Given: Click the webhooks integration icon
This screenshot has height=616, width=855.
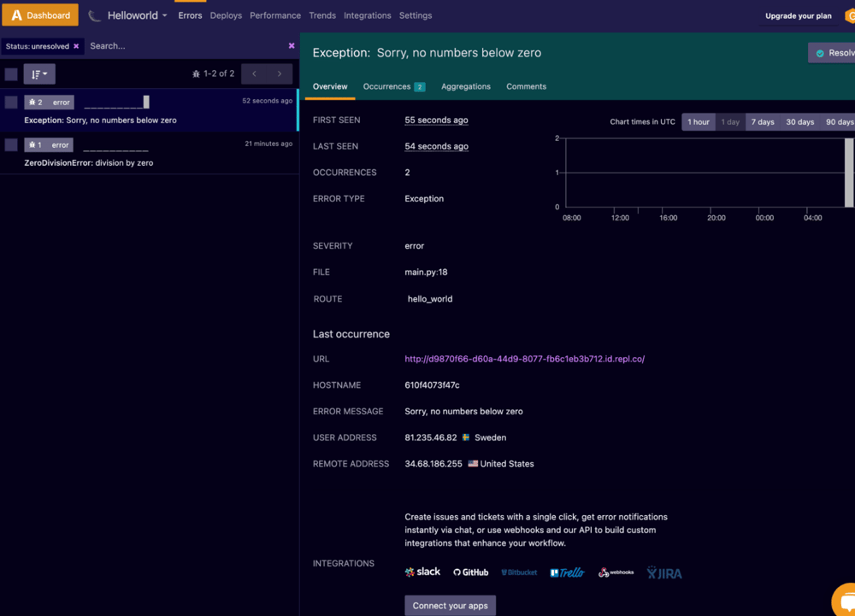Looking at the screenshot, I should click(616, 572).
